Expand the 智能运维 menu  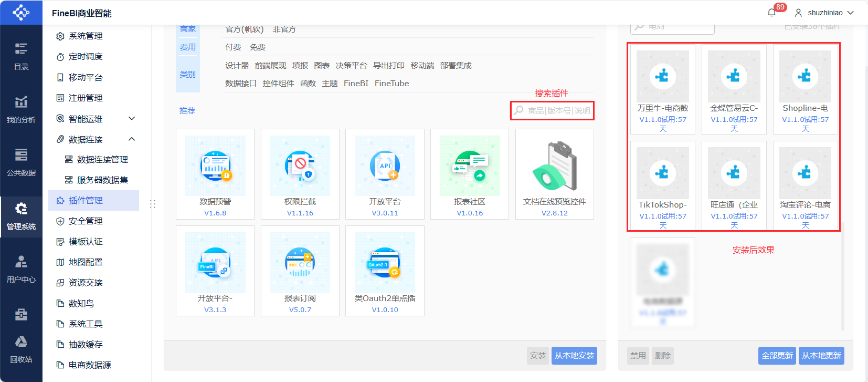[x=132, y=119]
